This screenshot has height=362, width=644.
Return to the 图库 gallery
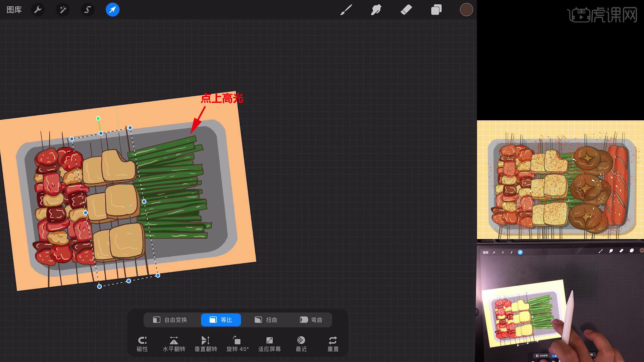point(14,10)
